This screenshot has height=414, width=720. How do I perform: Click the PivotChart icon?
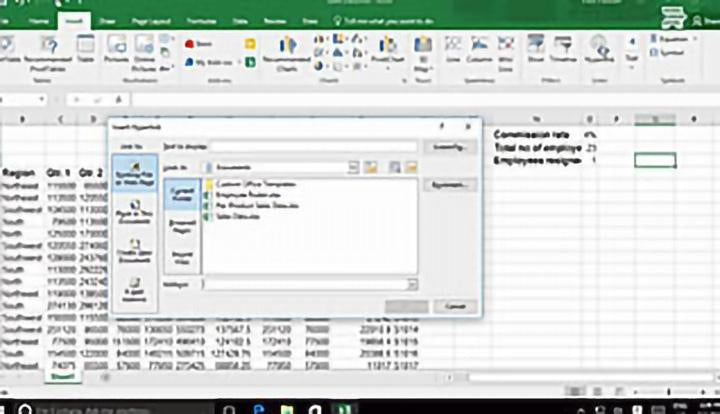pyautogui.click(x=388, y=51)
